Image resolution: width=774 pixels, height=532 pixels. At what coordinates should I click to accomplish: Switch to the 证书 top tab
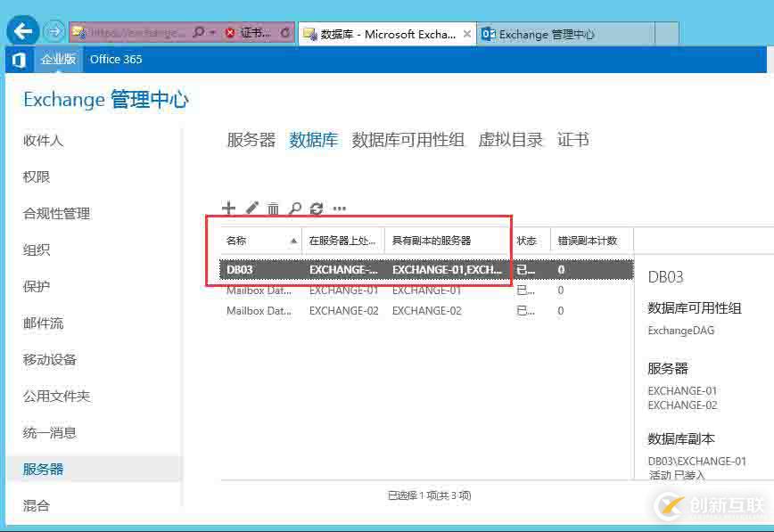click(572, 140)
